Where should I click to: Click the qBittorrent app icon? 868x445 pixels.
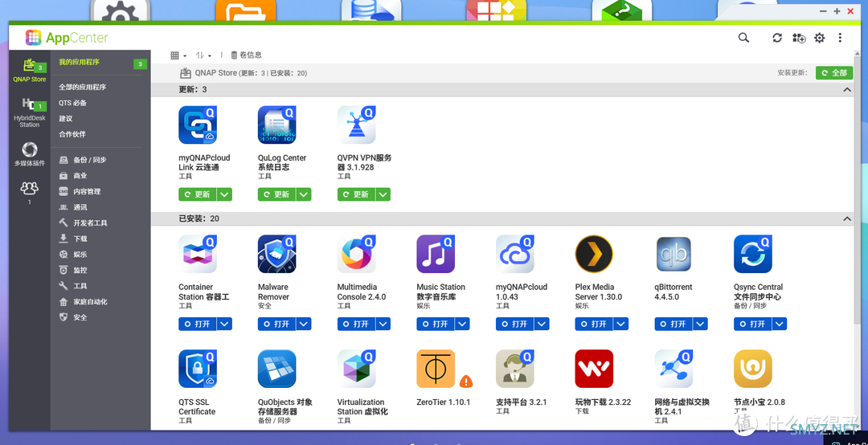(x=674, y=254)
